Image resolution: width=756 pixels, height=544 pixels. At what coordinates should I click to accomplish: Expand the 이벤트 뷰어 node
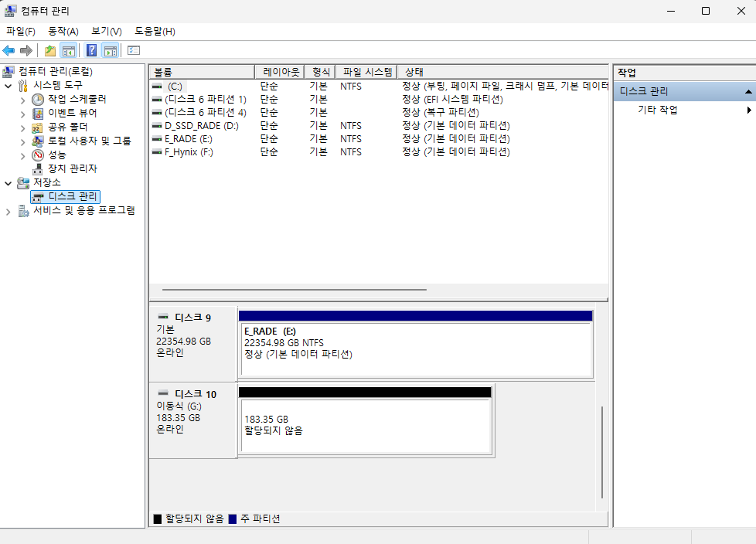tap(22, 114)
